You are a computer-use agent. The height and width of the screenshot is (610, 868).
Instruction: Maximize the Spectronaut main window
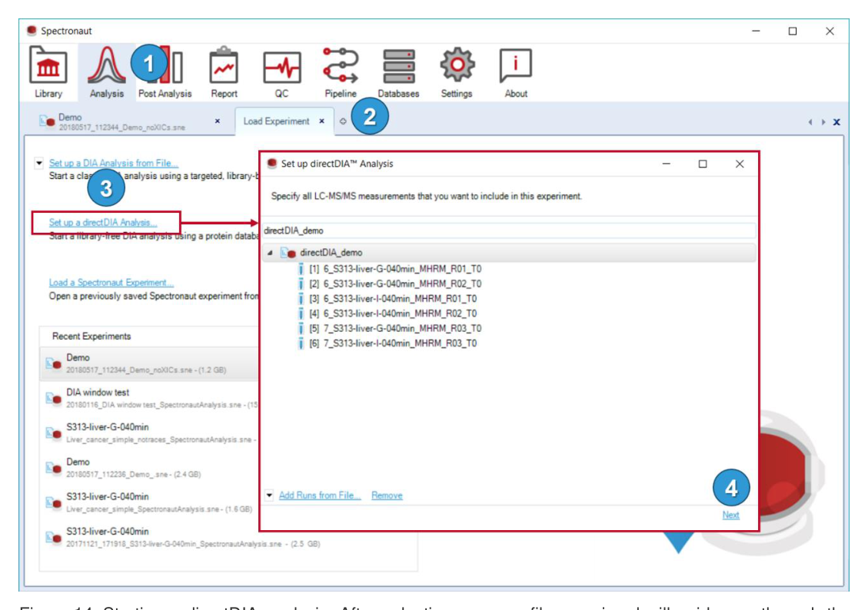[x=793, y=31]
